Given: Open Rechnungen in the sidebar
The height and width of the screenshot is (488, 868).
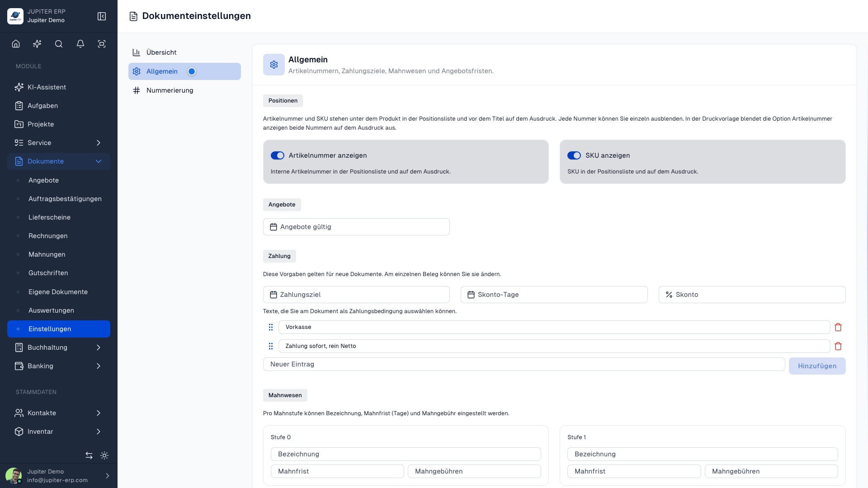Looking at the screenshot, I should [x=59, y=236].
